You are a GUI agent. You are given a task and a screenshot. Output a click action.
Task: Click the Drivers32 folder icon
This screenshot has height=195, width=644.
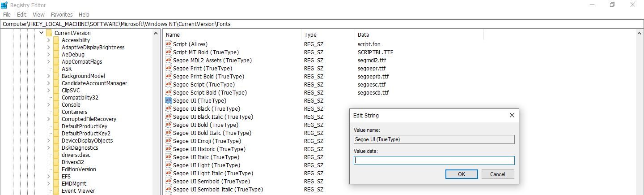click(x=56, y=162)
